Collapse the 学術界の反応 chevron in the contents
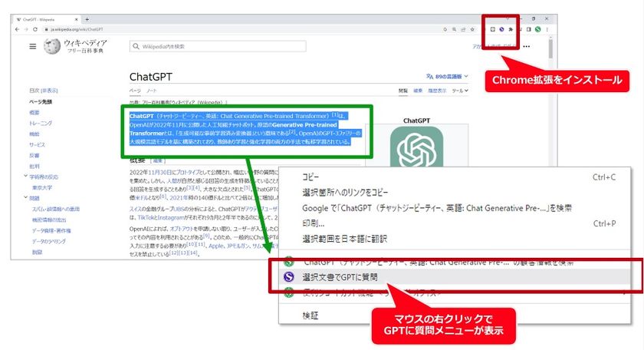 click(25, 176)
